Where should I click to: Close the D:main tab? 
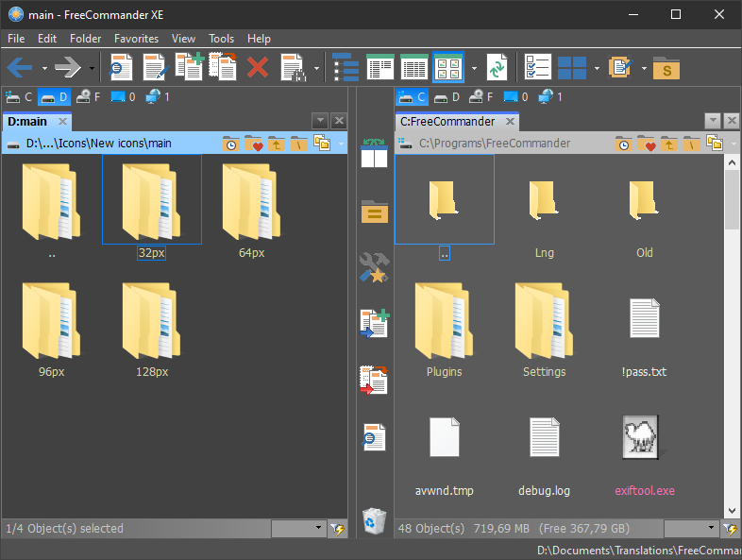click(x=62, y=122)
